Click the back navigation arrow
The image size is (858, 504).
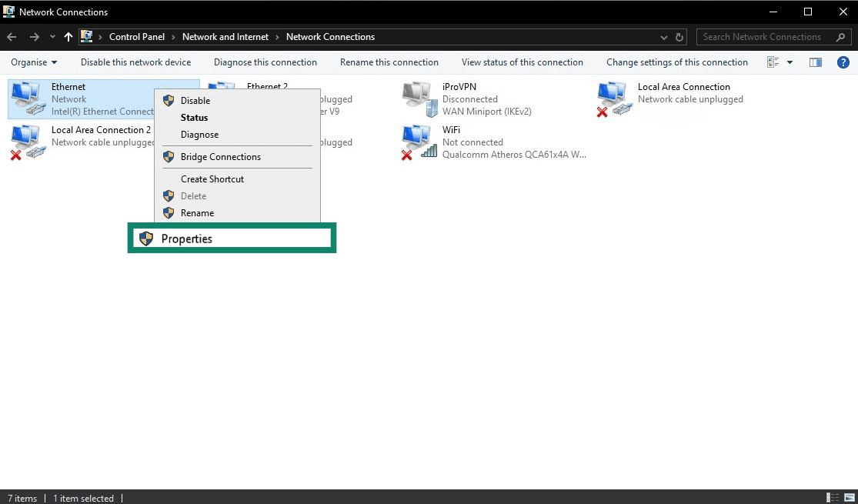[11, 36]
